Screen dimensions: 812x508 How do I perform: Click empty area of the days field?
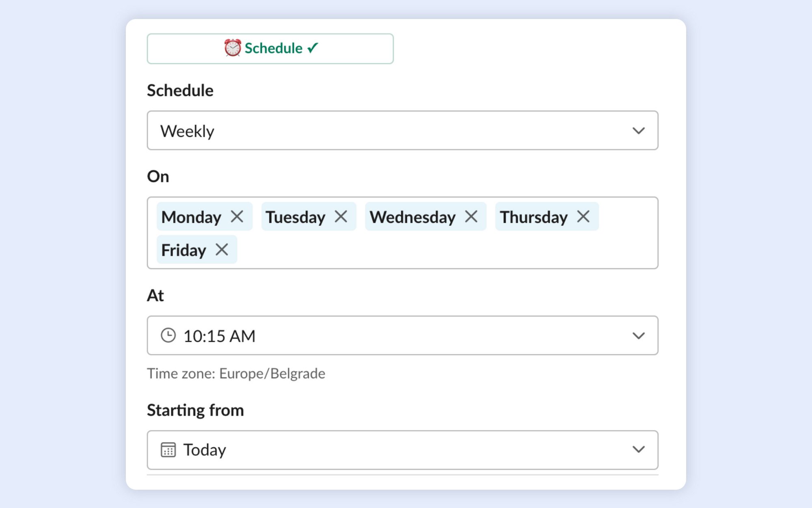point(447,250)
